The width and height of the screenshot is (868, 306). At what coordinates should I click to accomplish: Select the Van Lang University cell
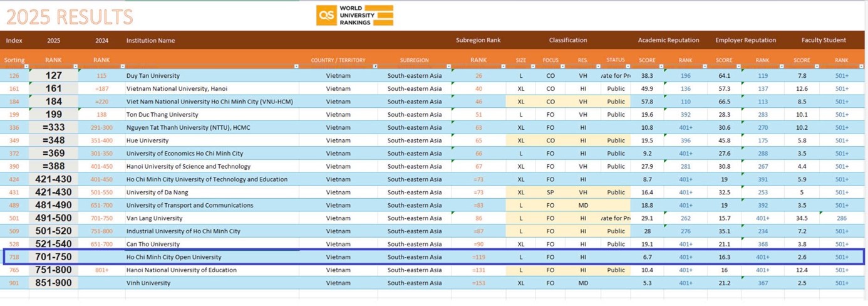coord(211,218)
